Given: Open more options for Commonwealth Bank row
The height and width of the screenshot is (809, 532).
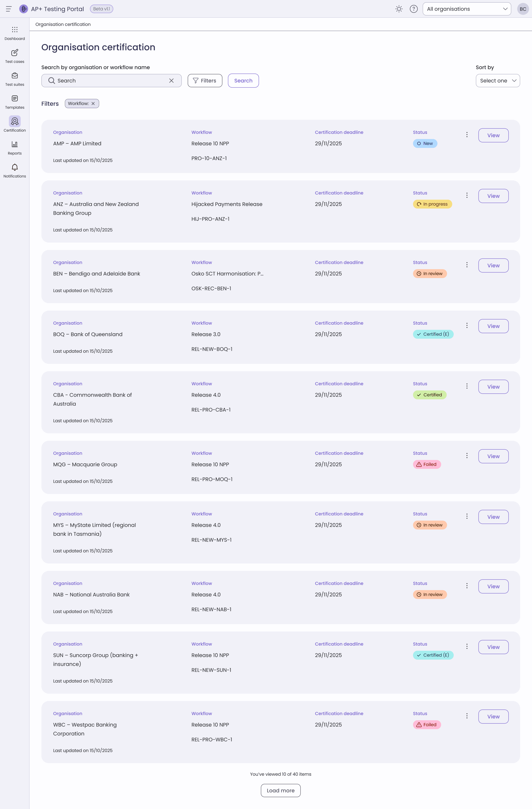Looking at the screenshot, I should tap(467, 386).
